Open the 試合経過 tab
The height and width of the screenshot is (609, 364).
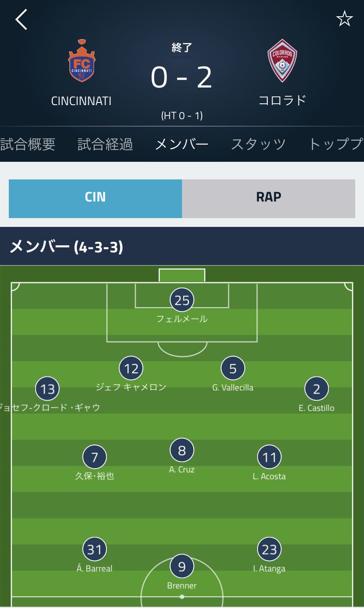tap(105, 144)
